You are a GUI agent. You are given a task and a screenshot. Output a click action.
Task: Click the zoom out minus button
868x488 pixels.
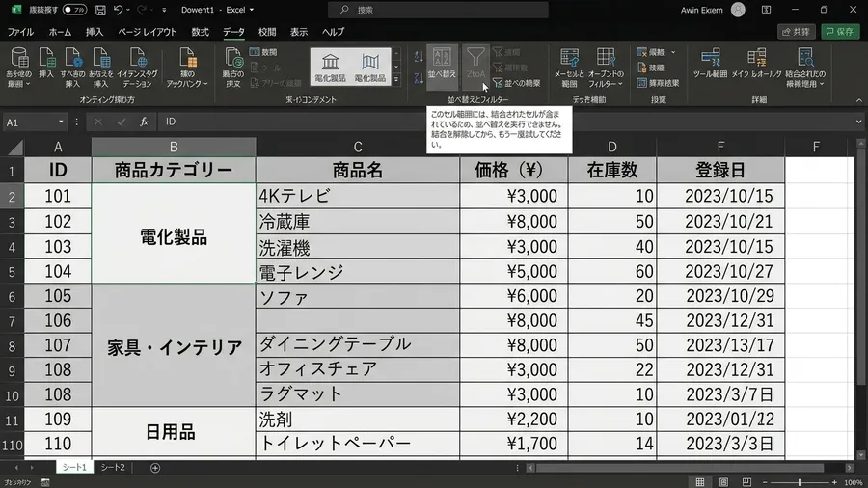pos(765,482)
